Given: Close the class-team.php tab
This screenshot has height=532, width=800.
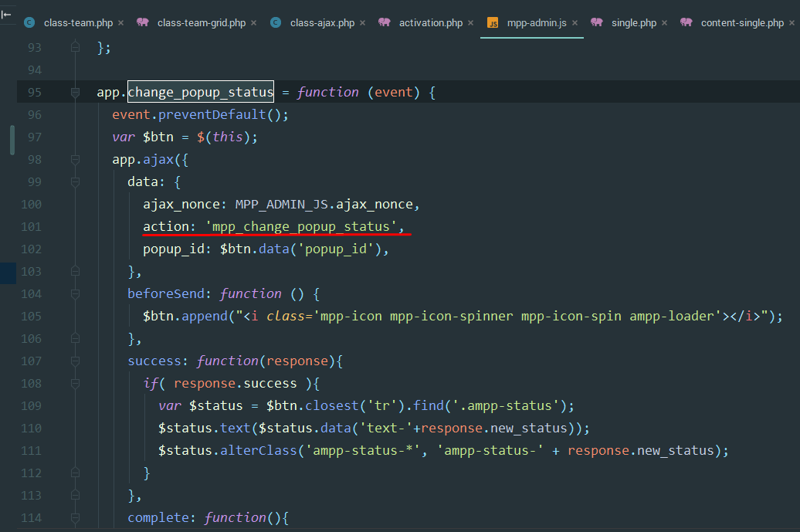Looking at the screenshot, I should point(121,23).
